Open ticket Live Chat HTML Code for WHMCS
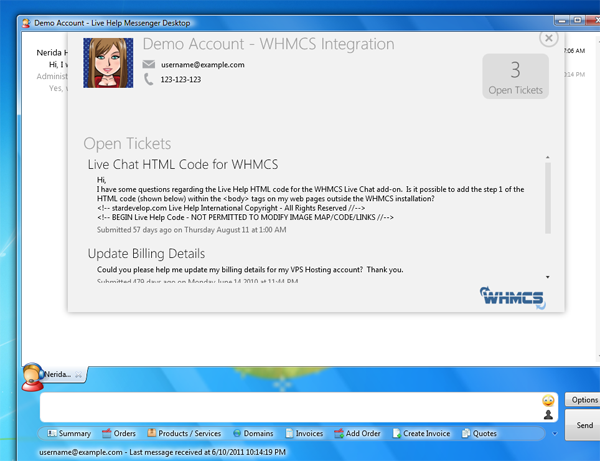Image resolution: width=600 pixels, height=461 pixels. [x=183, y=164]
